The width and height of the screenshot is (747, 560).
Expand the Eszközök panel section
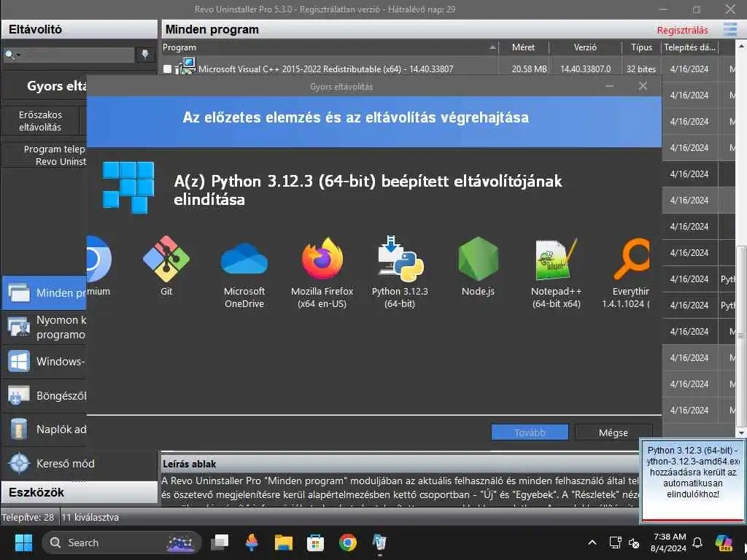[x=80, y=492]
